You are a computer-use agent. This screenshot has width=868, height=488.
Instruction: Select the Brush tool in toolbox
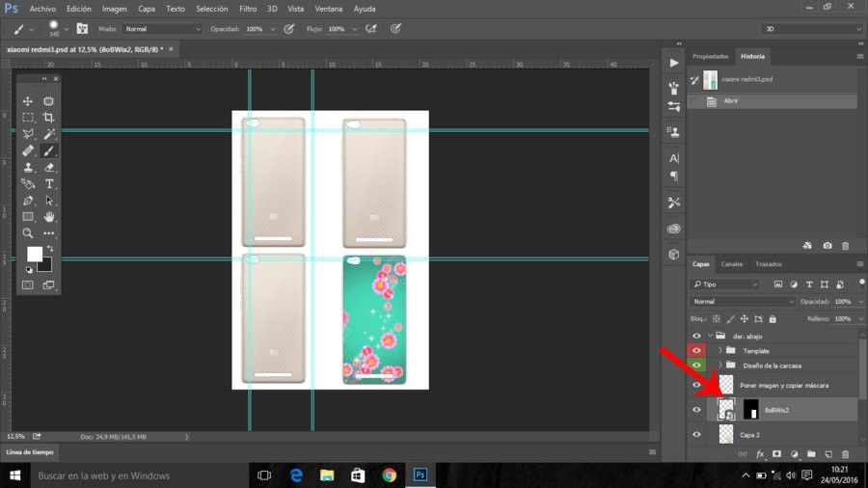click(49, 150)
